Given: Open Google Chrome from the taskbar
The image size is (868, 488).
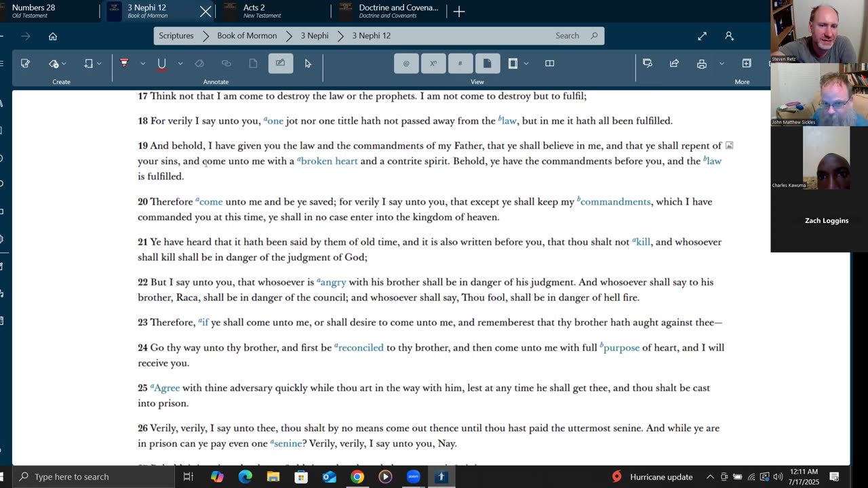Looking at the screenshot, I should coord(357,477).
